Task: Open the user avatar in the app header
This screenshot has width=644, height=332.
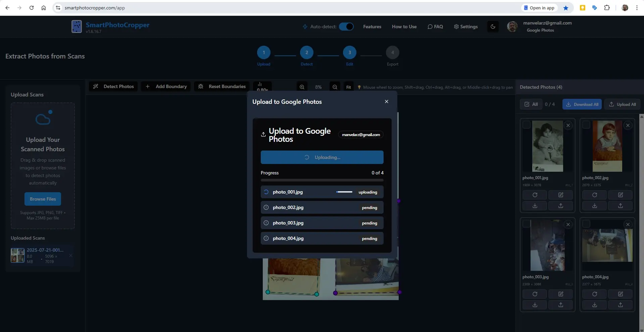Action: pyautogui.click(x=512, y=27)
